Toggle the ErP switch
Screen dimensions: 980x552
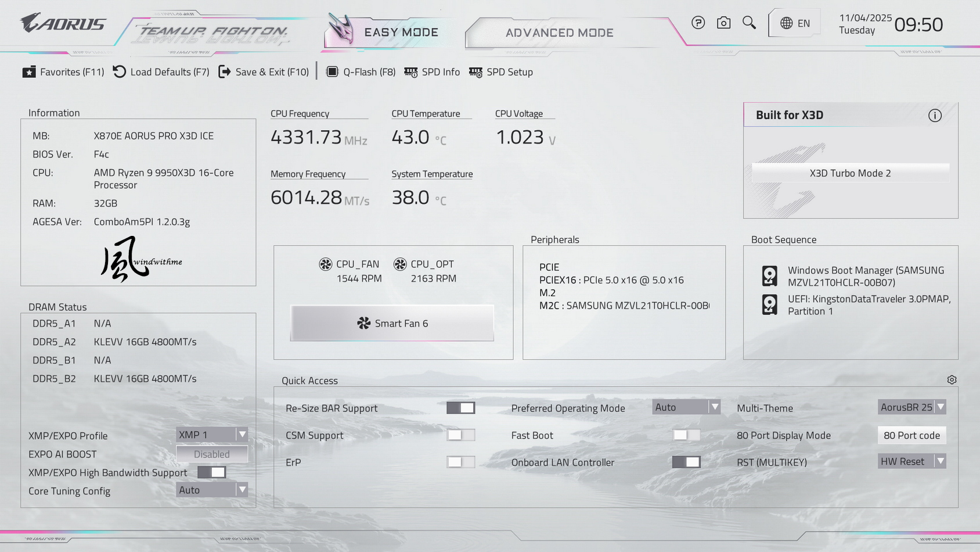tap(461, 462)
